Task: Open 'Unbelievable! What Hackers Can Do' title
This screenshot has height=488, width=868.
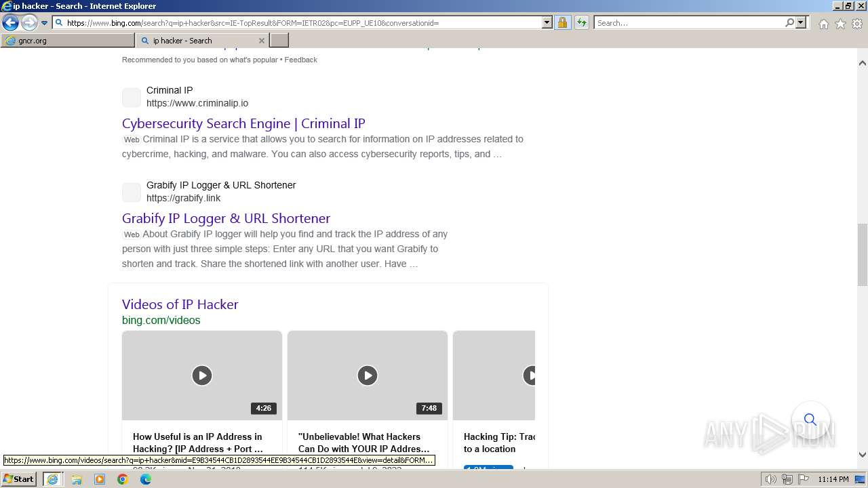Action: pyautogui.click(x=363, y=443)
